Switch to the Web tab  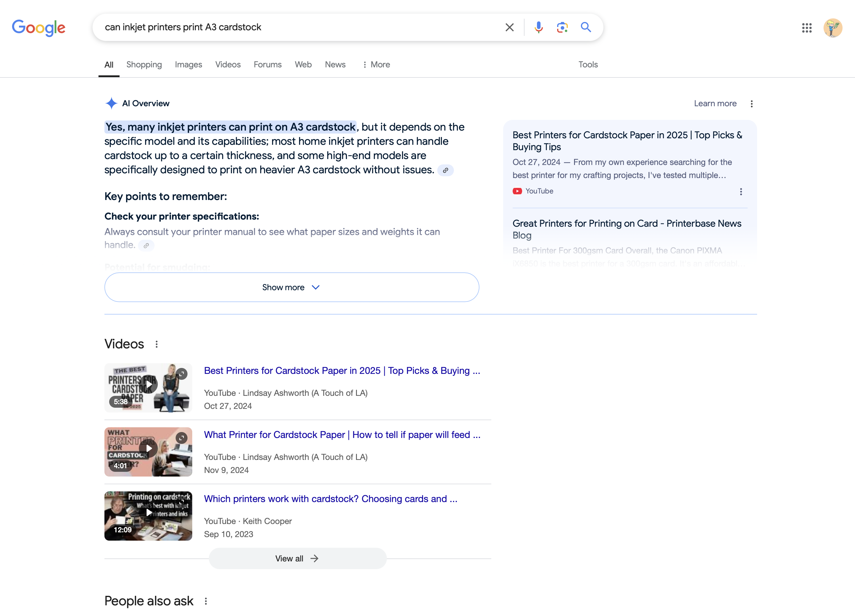pos(303,64)
